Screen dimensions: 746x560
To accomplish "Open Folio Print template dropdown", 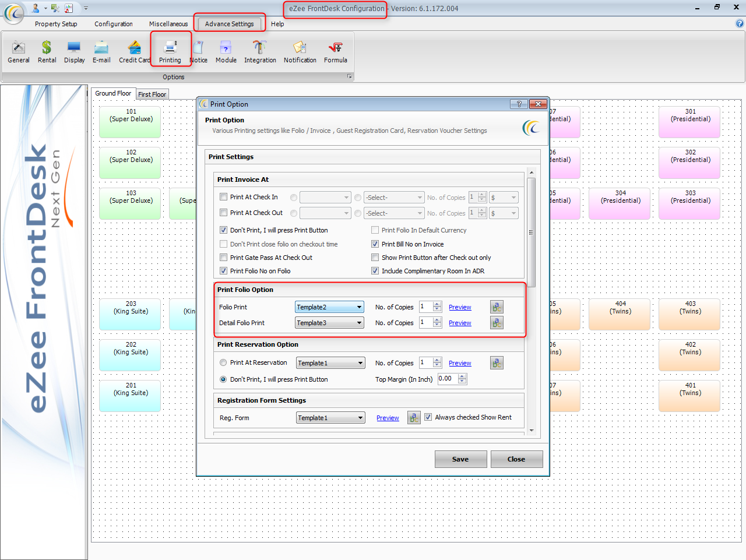I will [x=329, y=307].
